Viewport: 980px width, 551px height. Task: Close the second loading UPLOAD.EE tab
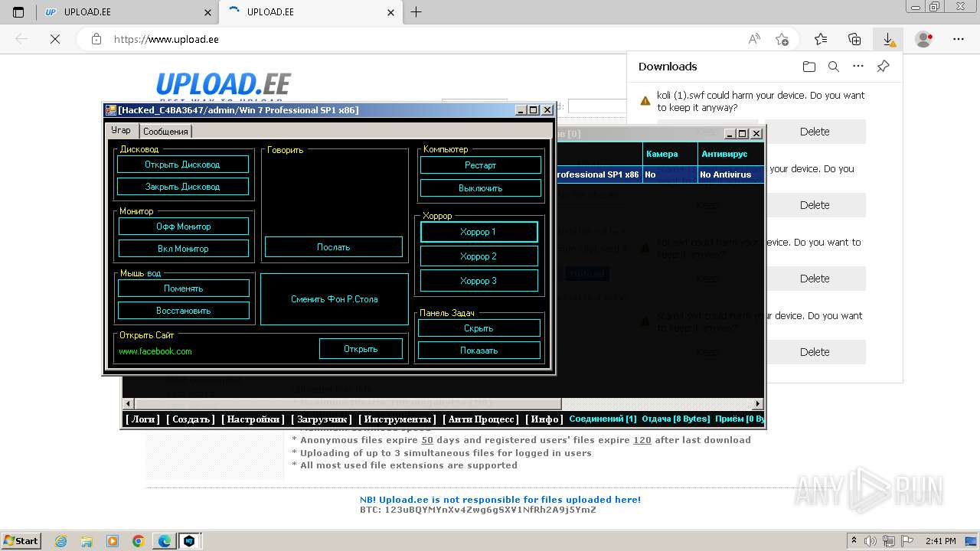[390, 12]
